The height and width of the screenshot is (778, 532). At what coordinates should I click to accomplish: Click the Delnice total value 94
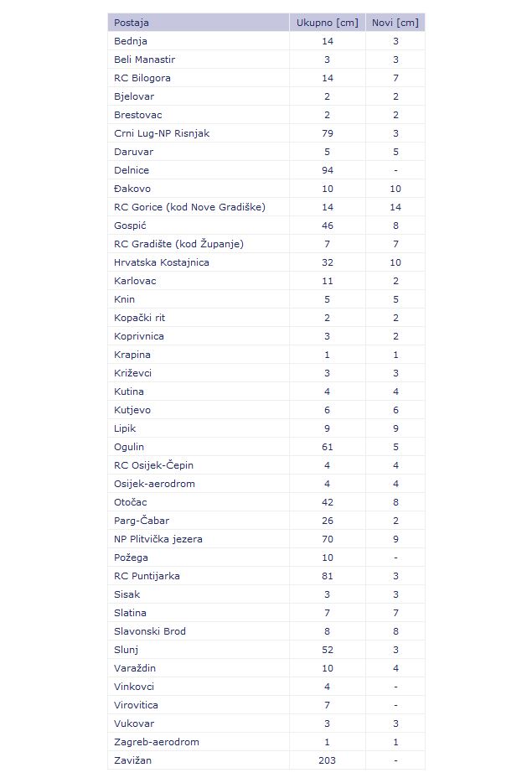tap(327, 170)
